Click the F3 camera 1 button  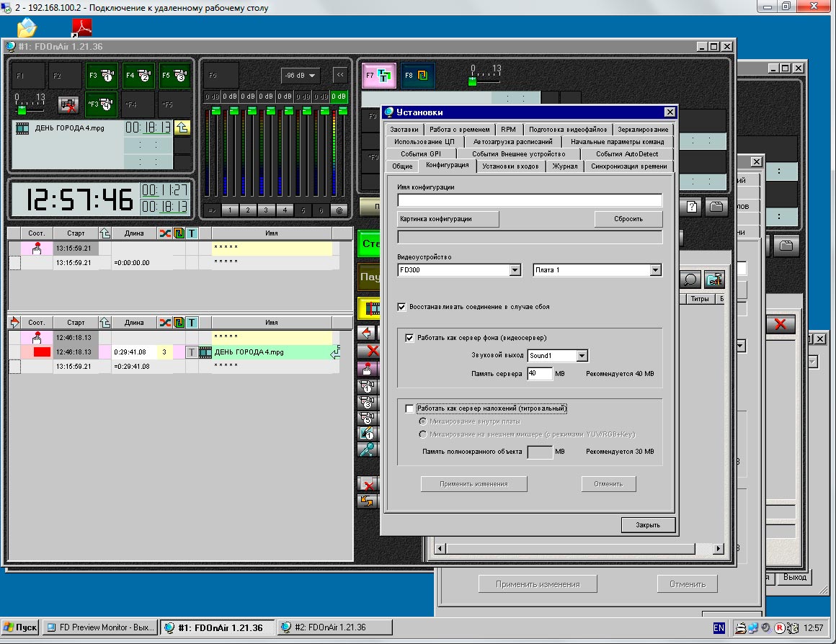tap(101, 76)
